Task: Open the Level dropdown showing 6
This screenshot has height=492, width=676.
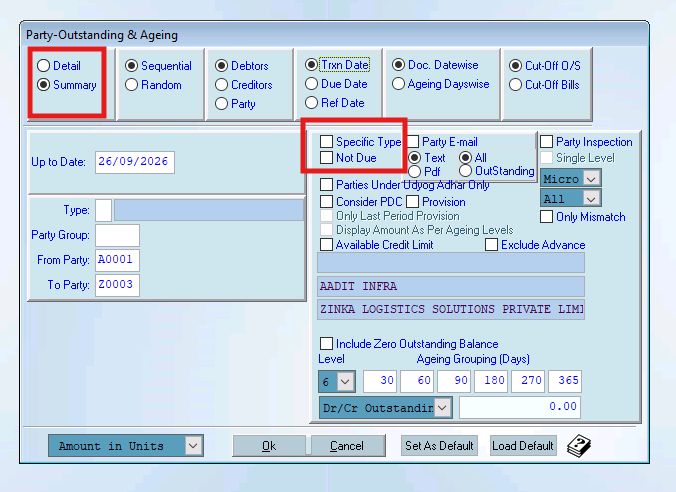Action: point(337,382)
